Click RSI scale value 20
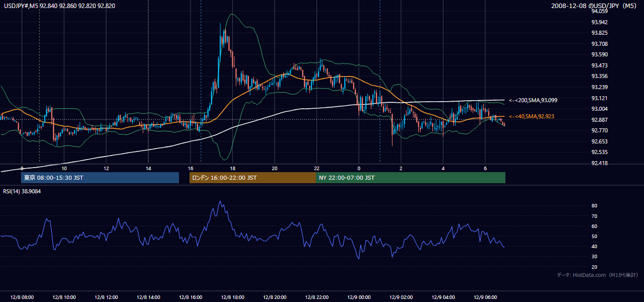The image size is (644, 302). [x=595, y=267]
